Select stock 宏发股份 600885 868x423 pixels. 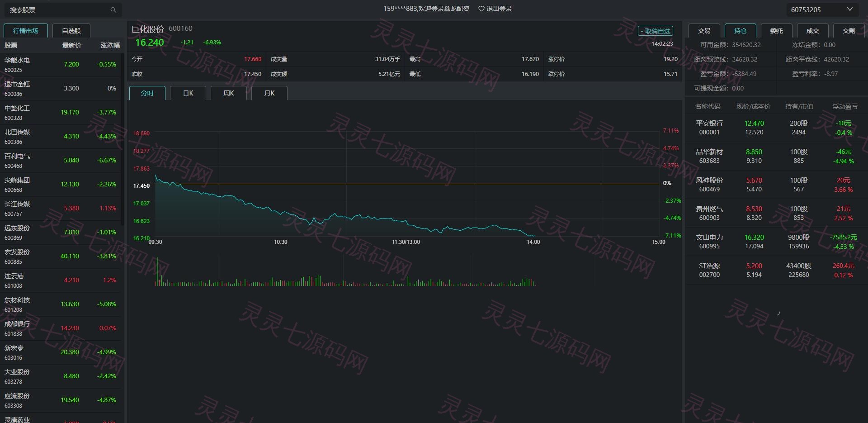tap(61, 257)
